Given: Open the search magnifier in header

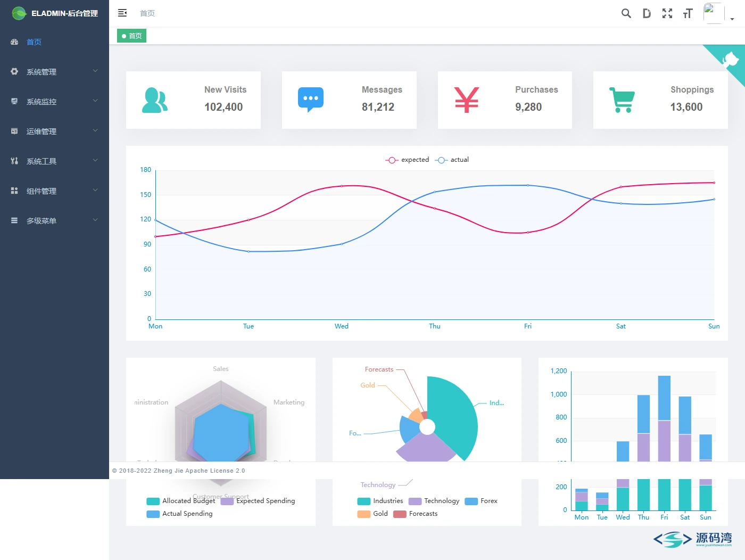Looking at the screenshot, I should pyautogui.click(x=626, y=13).
